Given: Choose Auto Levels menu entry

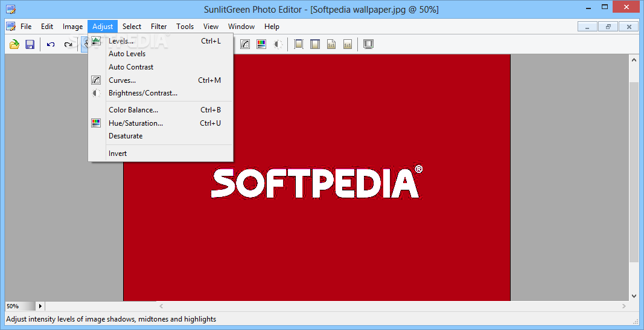Looking at the screenshot, I should [161, 54].
